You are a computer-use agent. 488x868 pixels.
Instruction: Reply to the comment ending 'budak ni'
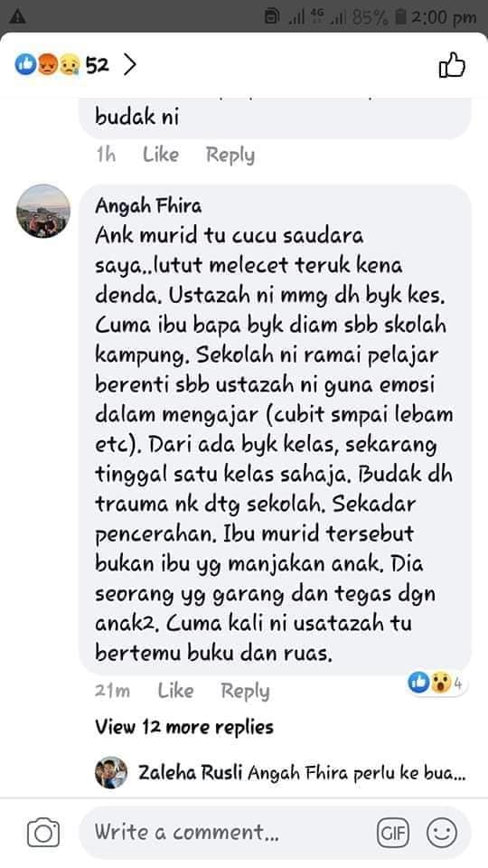coord(230,155)
